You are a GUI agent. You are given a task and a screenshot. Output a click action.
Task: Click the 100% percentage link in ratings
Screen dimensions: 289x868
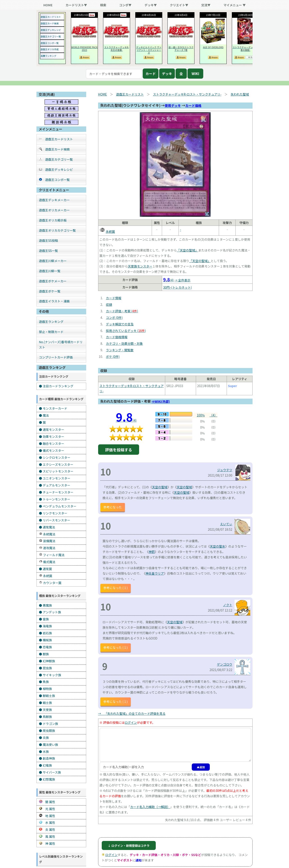pyautogui.click(x=201, y=415)
